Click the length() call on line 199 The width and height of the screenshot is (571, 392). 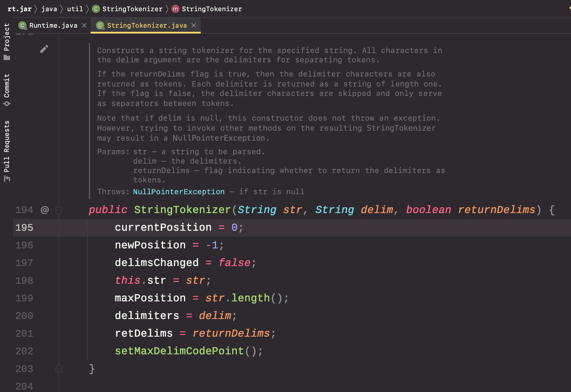click(x=250, y=298)
